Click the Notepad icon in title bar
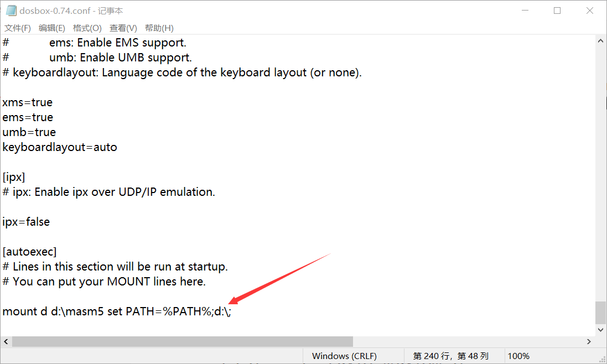607x364 pixels. [x=11, y=11]
